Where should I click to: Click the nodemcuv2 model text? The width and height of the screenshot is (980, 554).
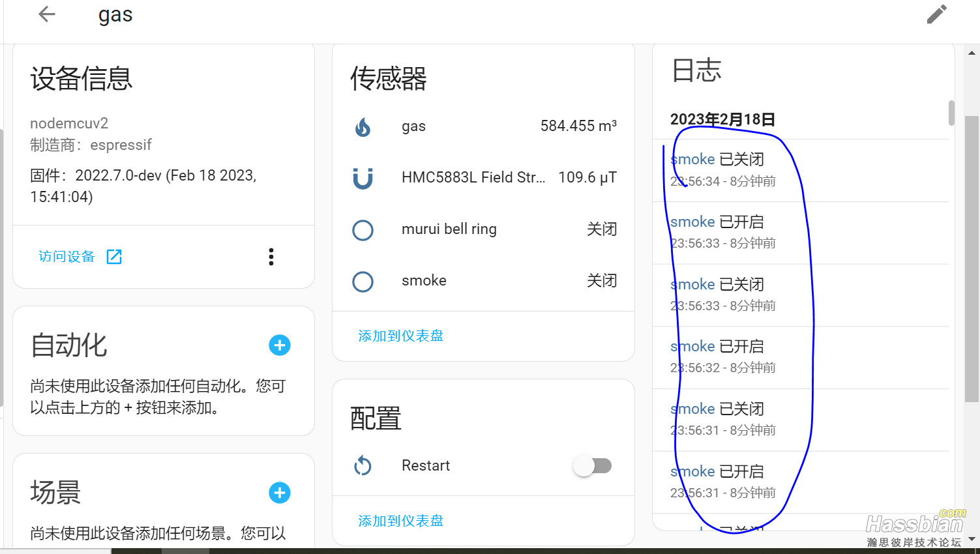69,123
